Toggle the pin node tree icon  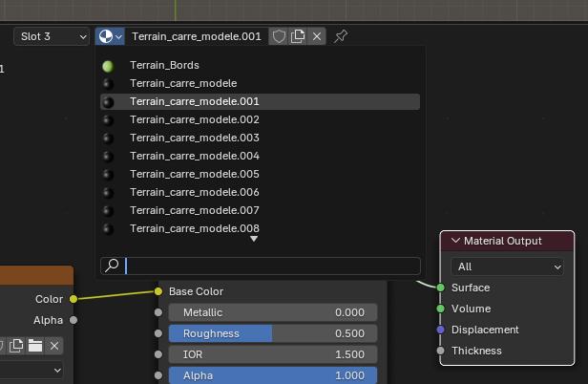point(341,36)
